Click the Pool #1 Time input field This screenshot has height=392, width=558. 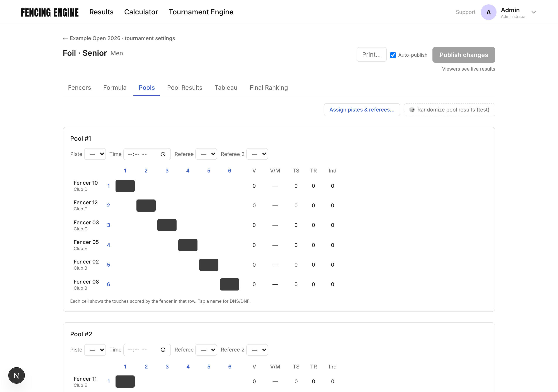[x=147, y=154]
